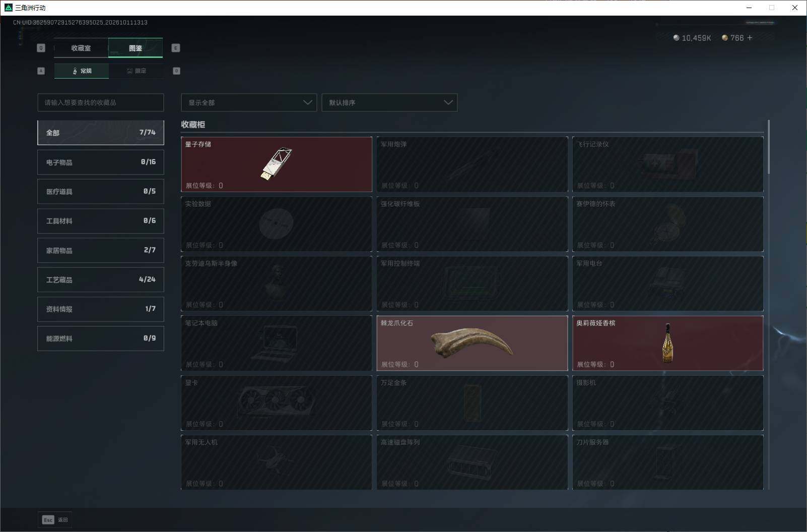
Task: Select the 奥莉薇娅香槟 champagne bottle item
Action: tap(668, 343)
